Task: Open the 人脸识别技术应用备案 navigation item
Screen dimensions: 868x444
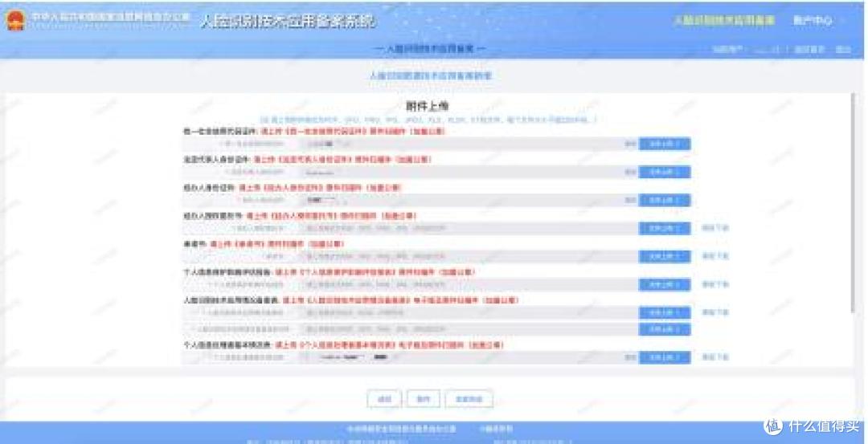Action: coord(723,20)
